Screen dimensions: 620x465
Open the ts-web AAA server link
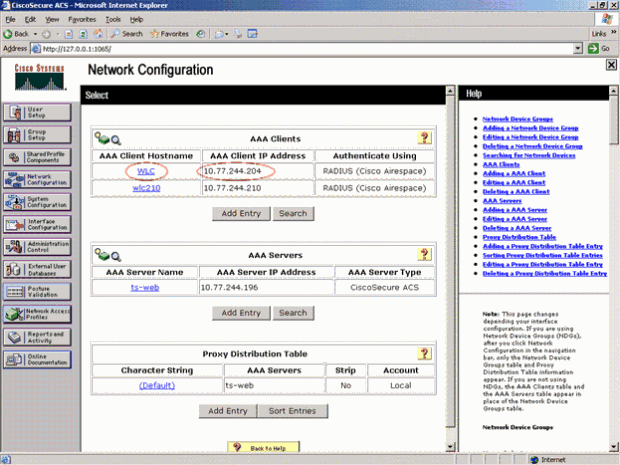tap(145, 287)
